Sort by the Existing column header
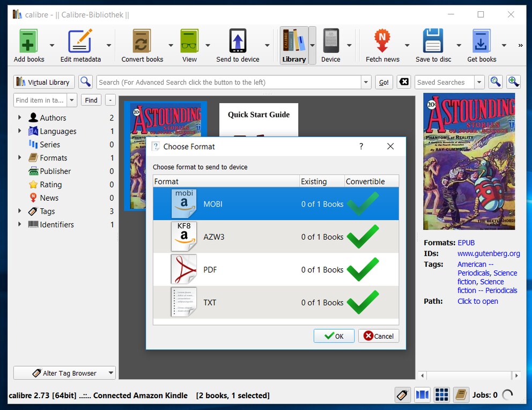The width and height of the screenshot is (532, 410). (322, 181)
